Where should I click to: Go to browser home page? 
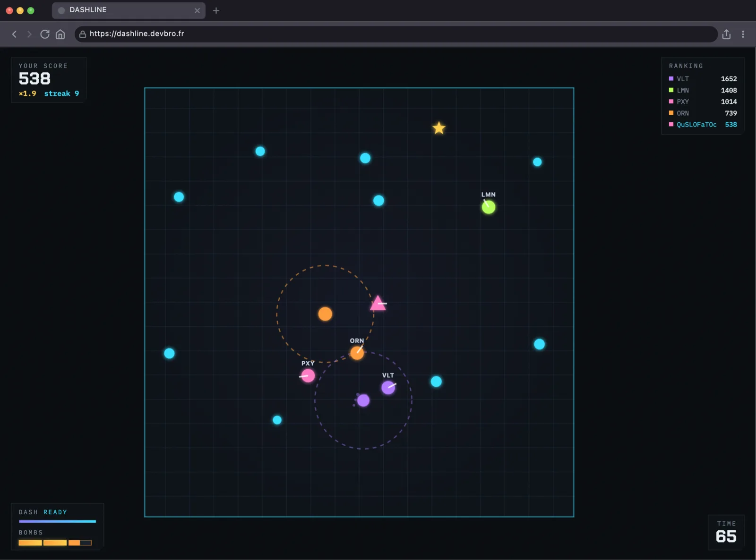[60, 34]
